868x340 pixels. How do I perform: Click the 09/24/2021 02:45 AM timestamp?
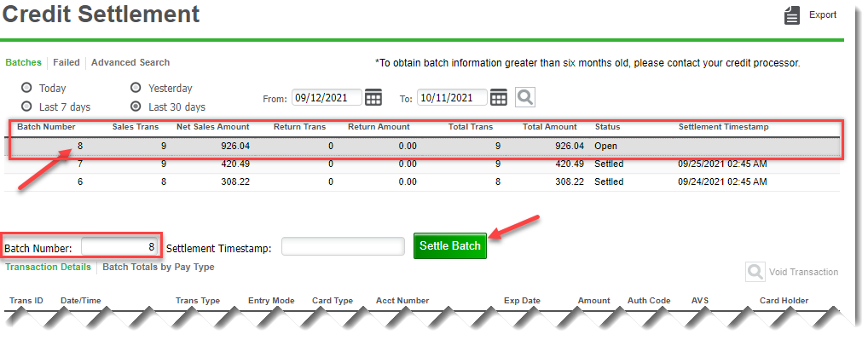pyautogui.click(x=722, y=182)
